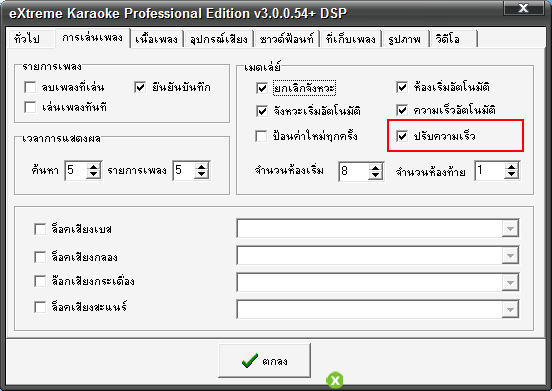Expand the ล็อคเสียงสะแนร์ dropdown list
The height and width of the screenshot is (391, 552).
point(510,310)
